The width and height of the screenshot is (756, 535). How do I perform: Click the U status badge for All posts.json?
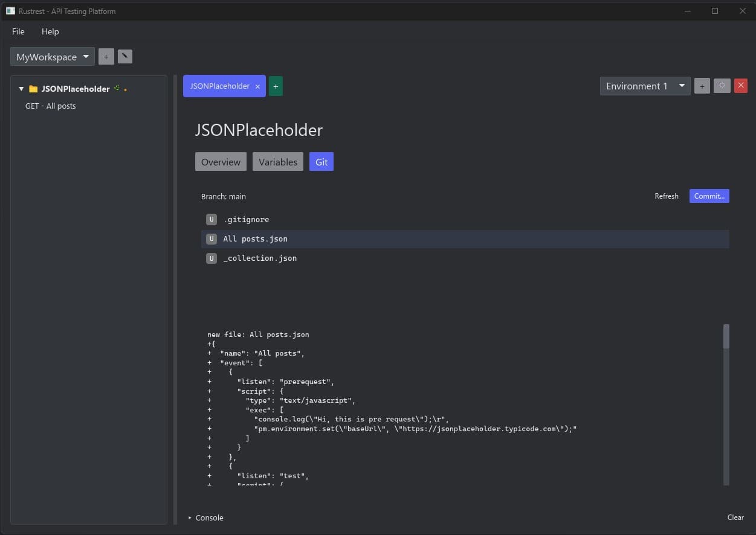click(212, 239)
